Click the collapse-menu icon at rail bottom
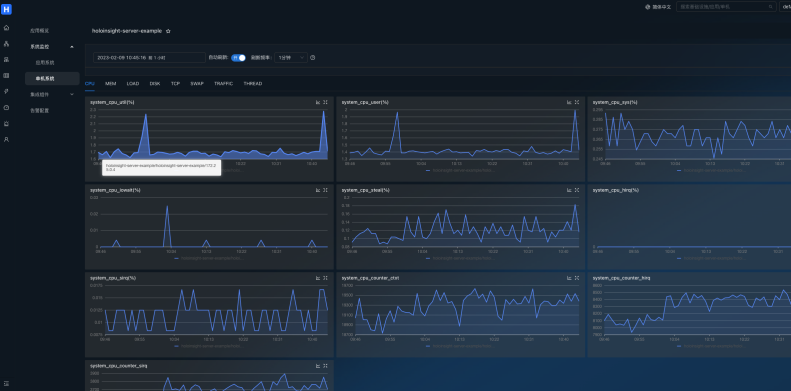 coord(6,383)
